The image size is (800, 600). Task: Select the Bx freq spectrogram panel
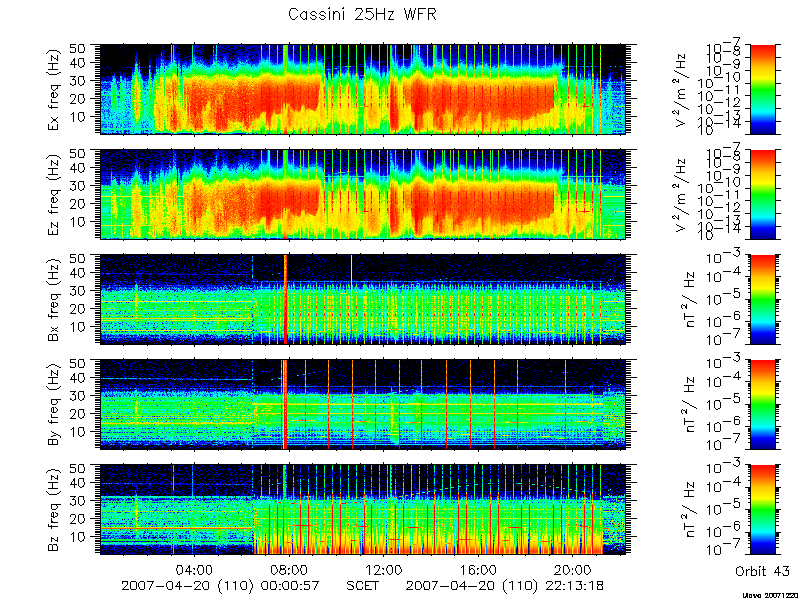pyautogui.click(x=362, y=299)
